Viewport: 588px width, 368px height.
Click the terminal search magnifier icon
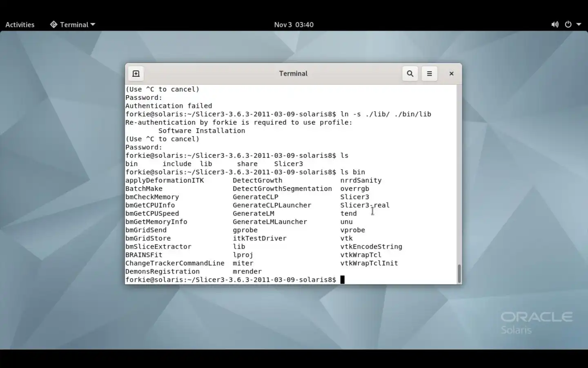(410, 74)
